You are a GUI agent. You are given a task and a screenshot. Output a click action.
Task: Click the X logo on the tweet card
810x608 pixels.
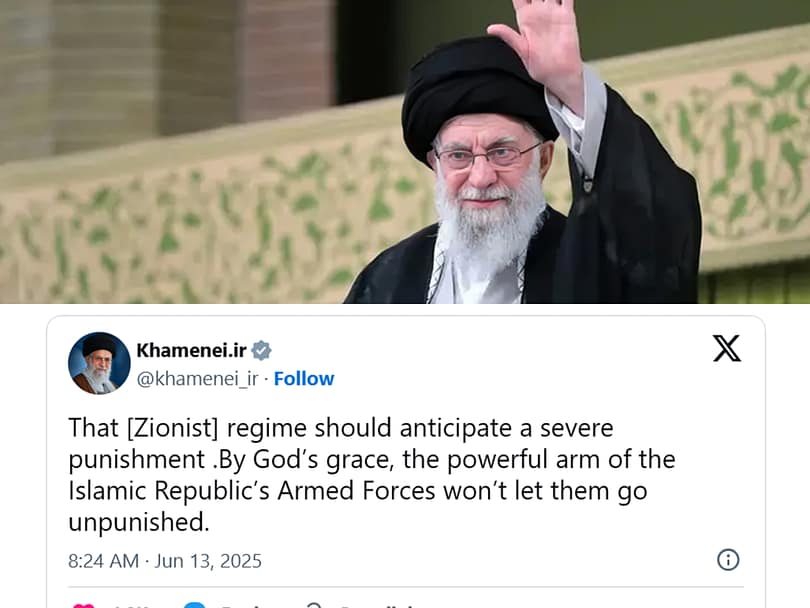727,348
